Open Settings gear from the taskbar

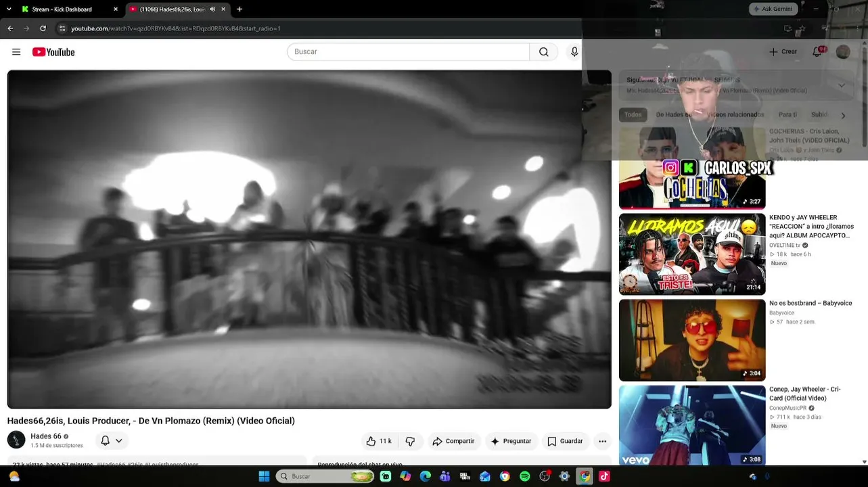point(564,476)
